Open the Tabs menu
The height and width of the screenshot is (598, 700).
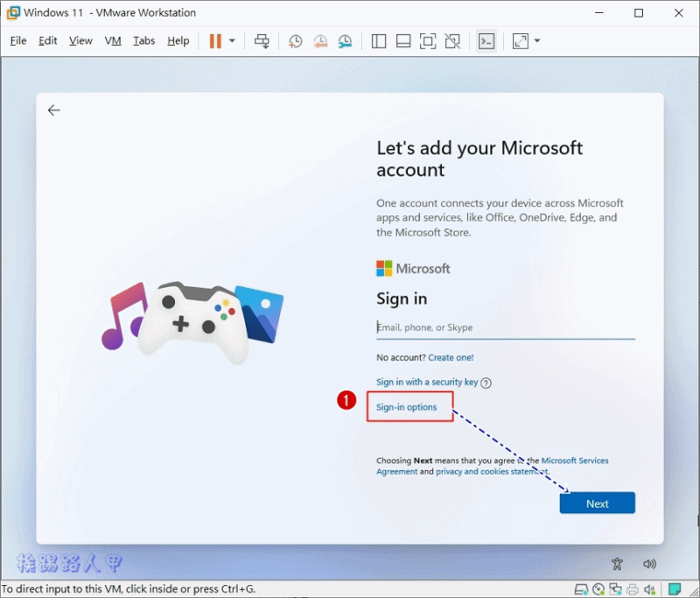tap(143, 40)
